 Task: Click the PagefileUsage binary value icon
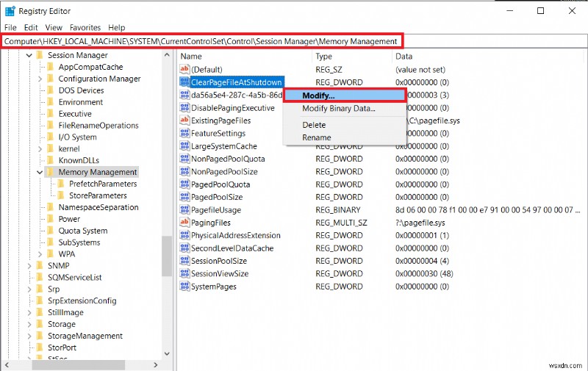[184, 210]
